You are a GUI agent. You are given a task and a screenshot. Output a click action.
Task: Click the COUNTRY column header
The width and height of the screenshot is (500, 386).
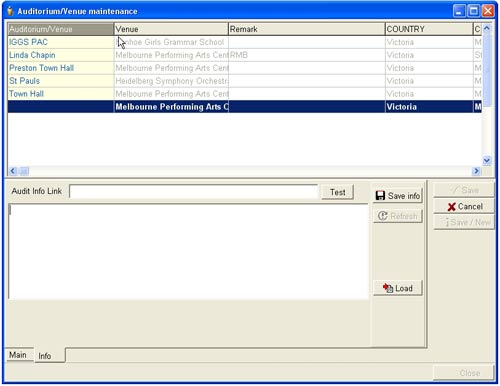[x=429, y=29]
